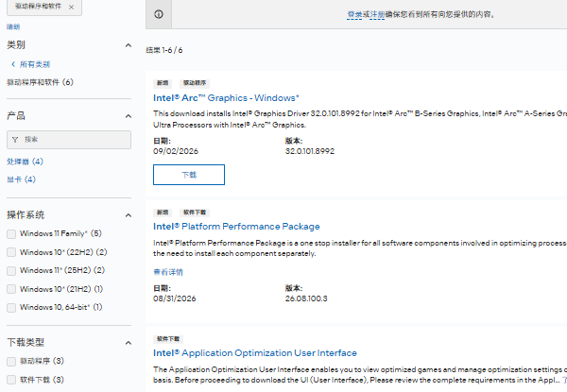Click the 新增 tag on Arc Graphics
The image size is (567, 392).
point(163,83)
